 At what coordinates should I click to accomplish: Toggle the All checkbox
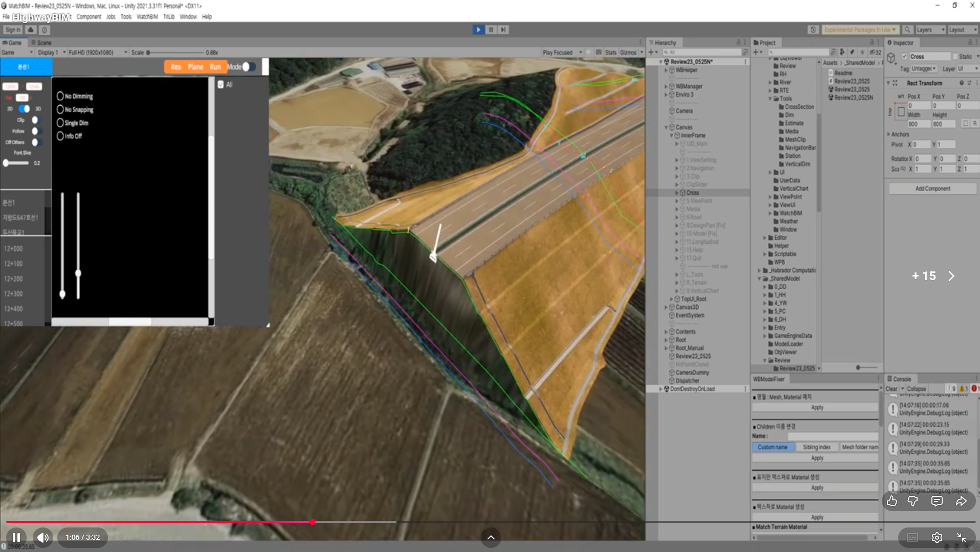pyautogui.click(x=221, y=85)
